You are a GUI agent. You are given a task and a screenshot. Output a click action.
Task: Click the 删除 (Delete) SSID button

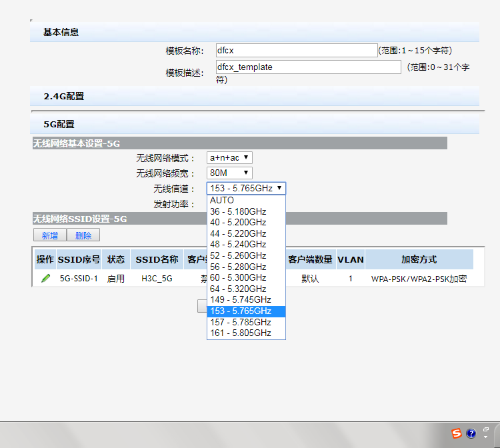[x=83, y=235]
